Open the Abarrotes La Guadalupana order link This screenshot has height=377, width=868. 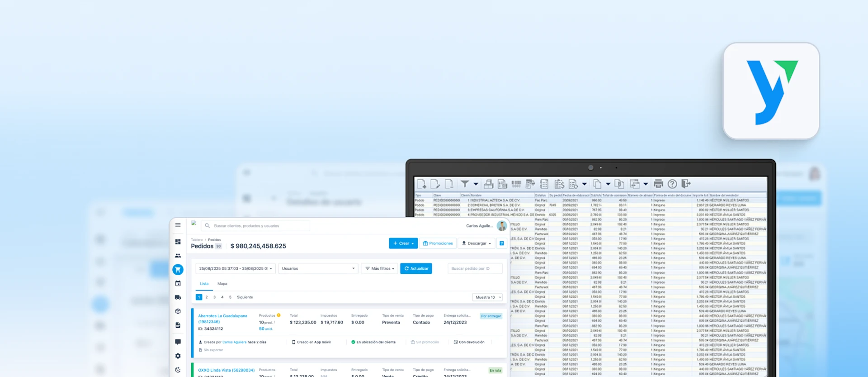click(223, 319)
